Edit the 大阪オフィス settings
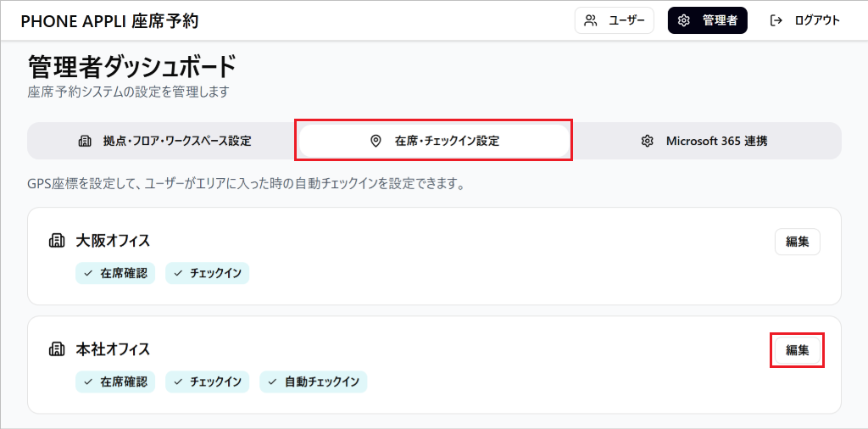This screenshot has width=868, height=429. tap(797, 242)
